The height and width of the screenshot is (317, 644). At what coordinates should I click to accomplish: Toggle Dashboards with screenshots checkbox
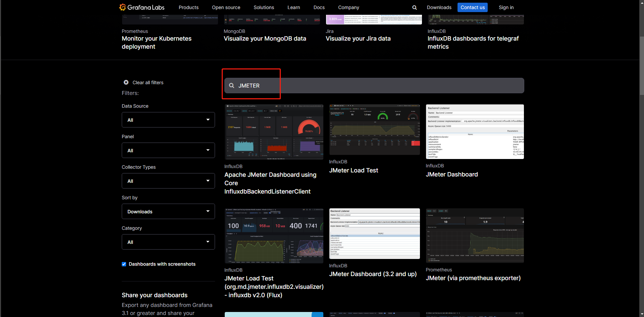pyautogui.click(x=124, y=264)
